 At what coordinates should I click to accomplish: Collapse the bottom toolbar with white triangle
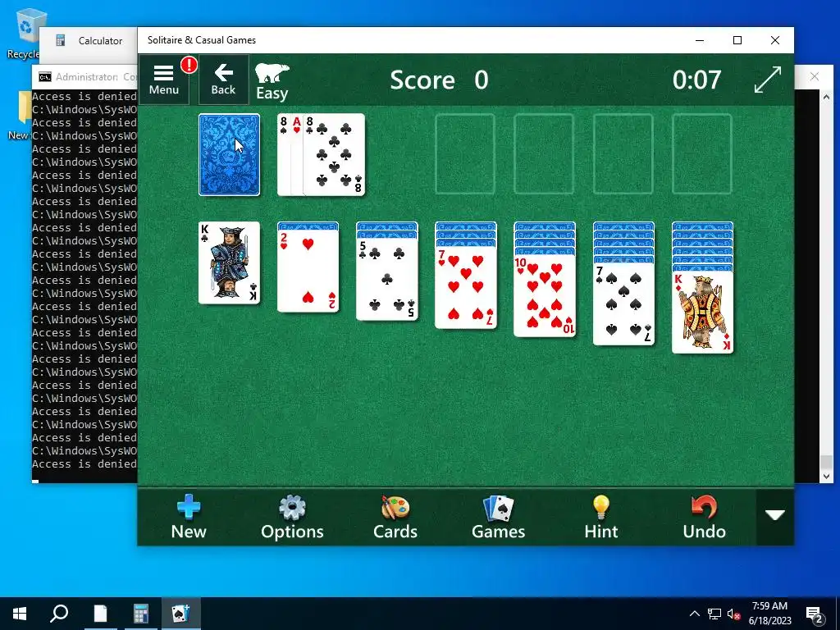(x=774, y=515)
